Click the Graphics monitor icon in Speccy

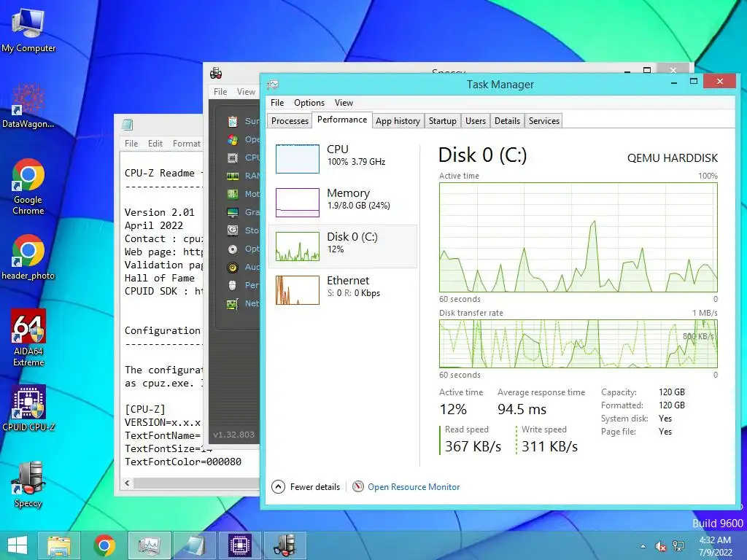[x=233, y=212]
